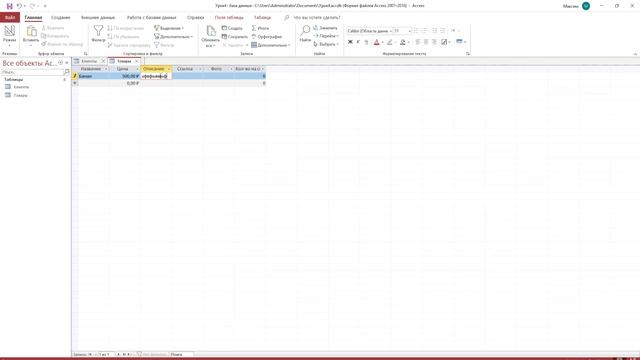Image resolution: width=640 pixels, height=360 pixels.
Task: Open the Форматирование текста dialog launcher
Action: tap(468, 54)
